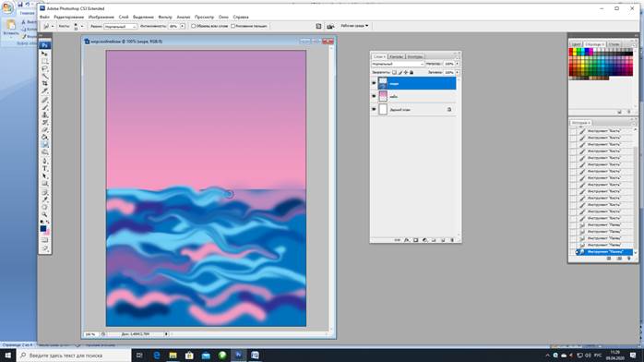Open the «Изображение» menu
Viewport: 644px width, 362px height.
pyautogui.click(x=101, y=17)
